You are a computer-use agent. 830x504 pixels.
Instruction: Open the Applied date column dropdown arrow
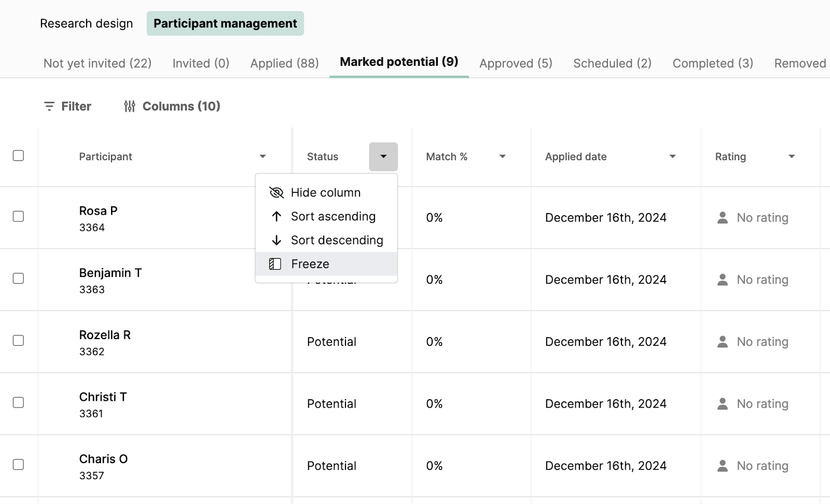pyautogui.click(x=673, y=157)
